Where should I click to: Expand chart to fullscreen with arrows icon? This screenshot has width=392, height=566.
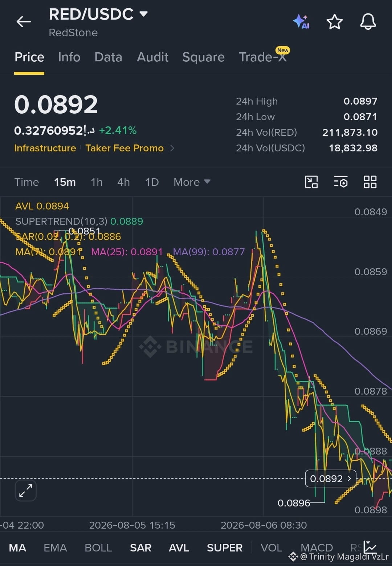pos(26,490)
